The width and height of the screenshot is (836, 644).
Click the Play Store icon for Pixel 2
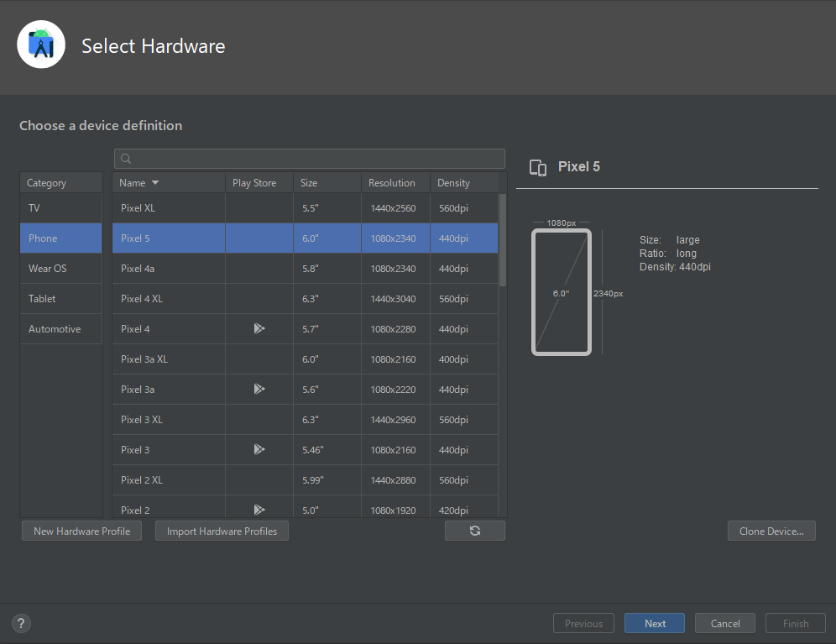coord(259,509)
